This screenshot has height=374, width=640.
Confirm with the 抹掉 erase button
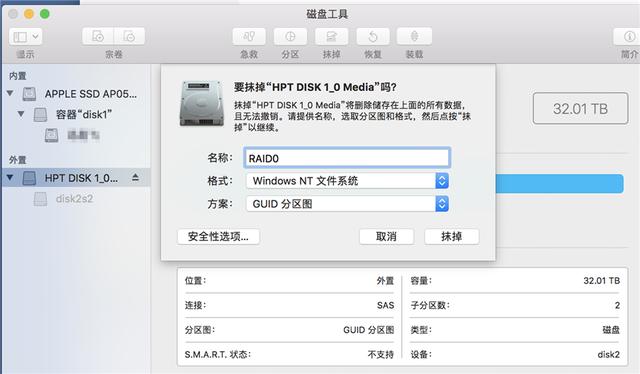(451, 236)
